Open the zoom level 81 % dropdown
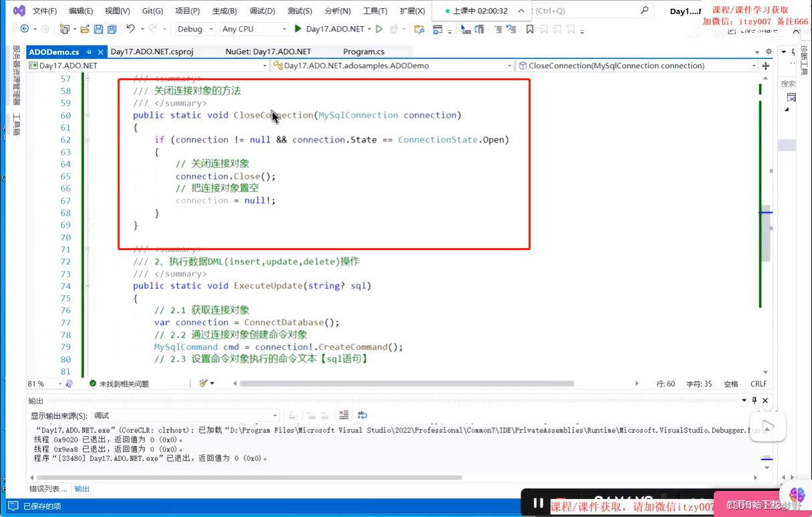 pyautogui.click(x=45, y=384)
